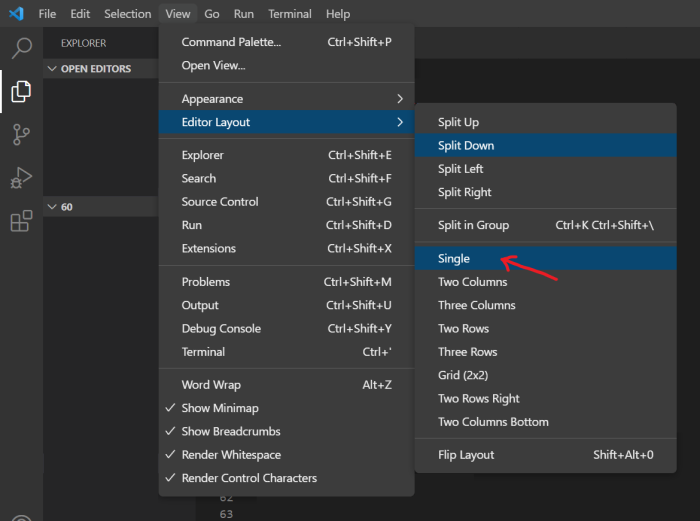This screenshot has height=521, width=700.
Task: Toggle Show Minimap option
Action: click(287, 408)
